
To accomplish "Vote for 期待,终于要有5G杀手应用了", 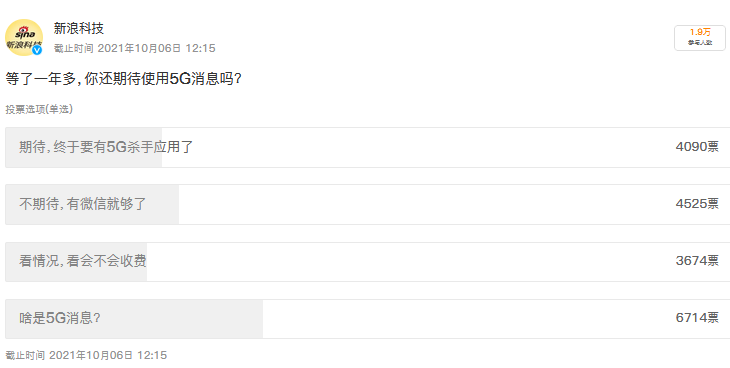I will pos(367,147).
